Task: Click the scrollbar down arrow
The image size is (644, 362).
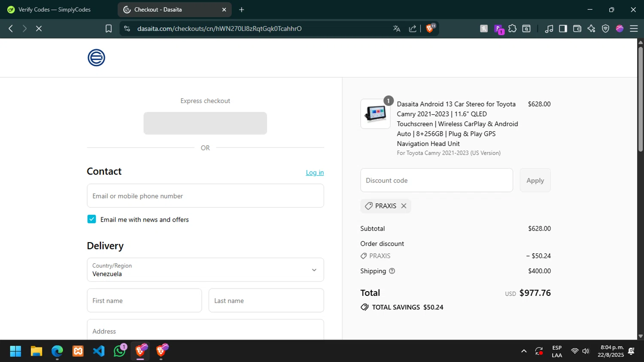Action: tap(641, 336)
